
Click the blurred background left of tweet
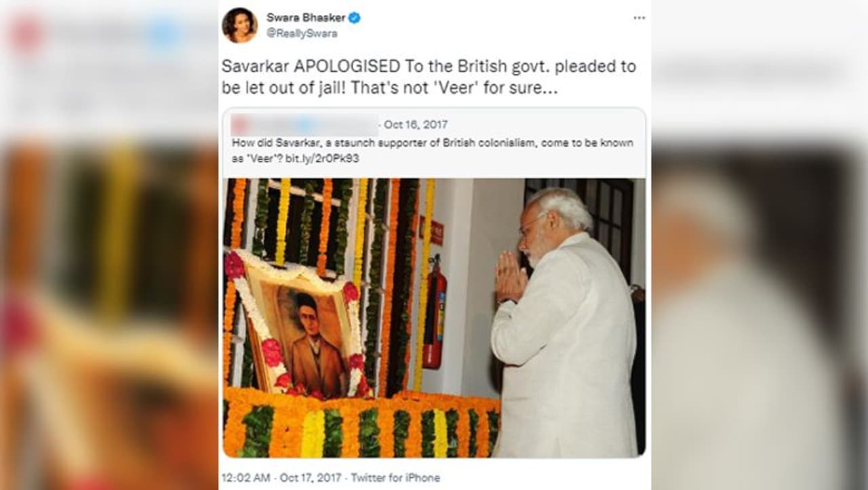tap(108, 245)
